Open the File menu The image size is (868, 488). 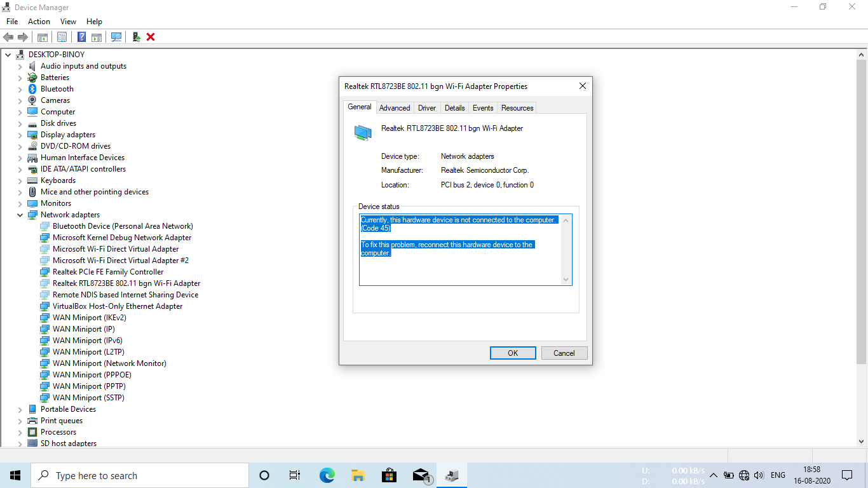(x=12, y=22)
